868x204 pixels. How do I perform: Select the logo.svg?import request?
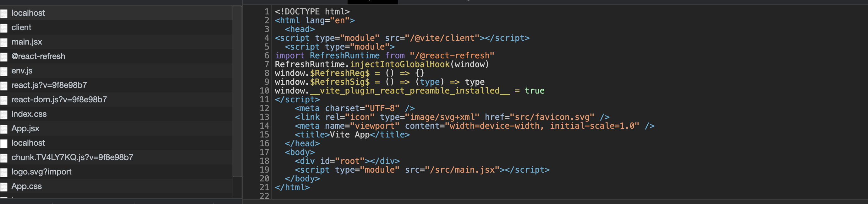pyautogui.click(x=116, y=172)
